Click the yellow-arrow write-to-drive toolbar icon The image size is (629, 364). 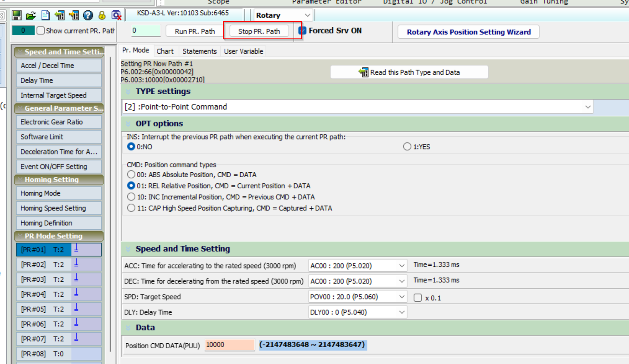tap(74, 16)
